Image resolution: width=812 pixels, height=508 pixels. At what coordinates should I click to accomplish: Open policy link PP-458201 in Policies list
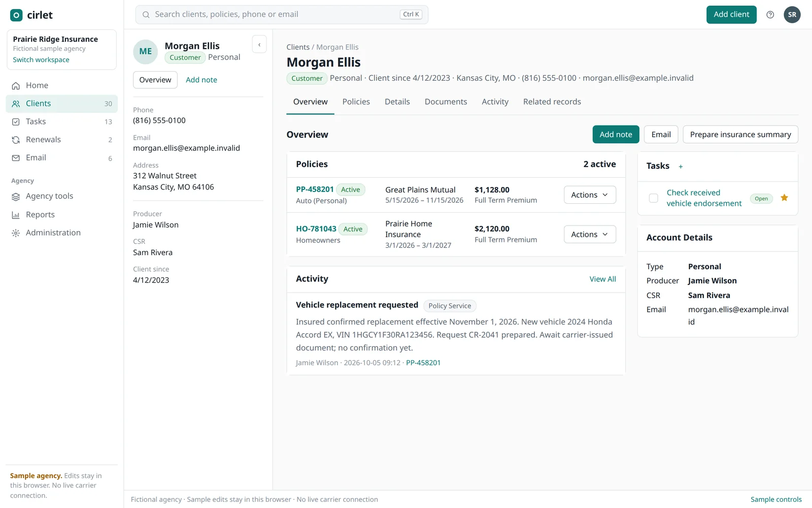315,189
